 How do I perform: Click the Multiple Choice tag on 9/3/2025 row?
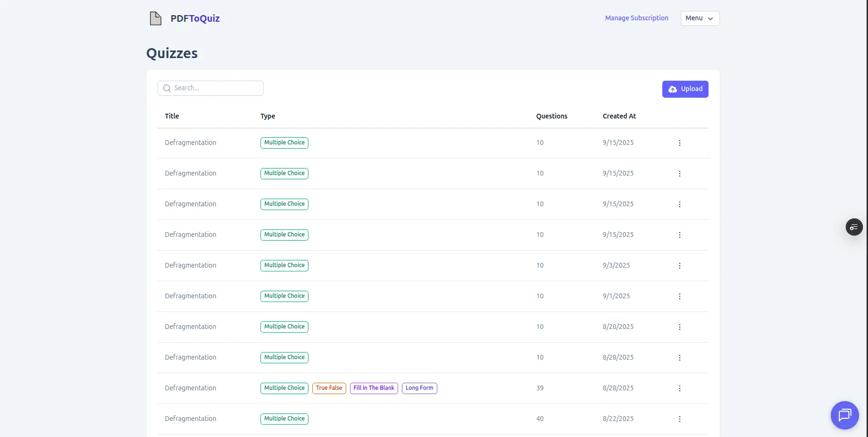pos(284,266)
